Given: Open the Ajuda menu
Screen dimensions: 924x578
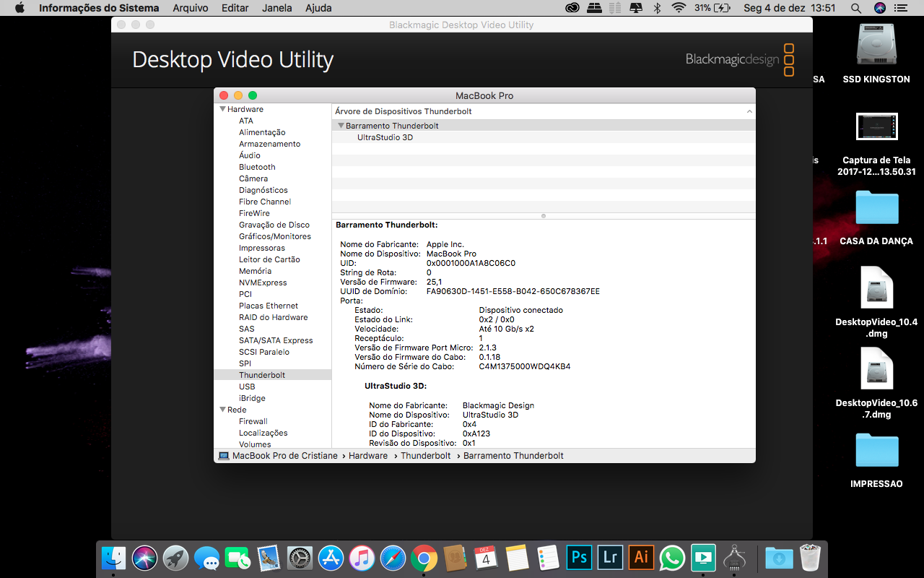Looking at the screenshot, I should (318, 8).
